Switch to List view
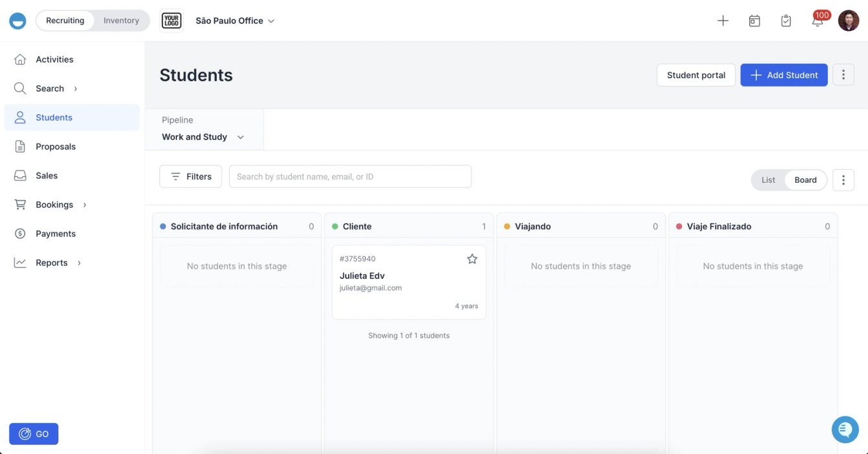Image resolution: width=868 pixels, height=454 pixels. click(769, 180)
